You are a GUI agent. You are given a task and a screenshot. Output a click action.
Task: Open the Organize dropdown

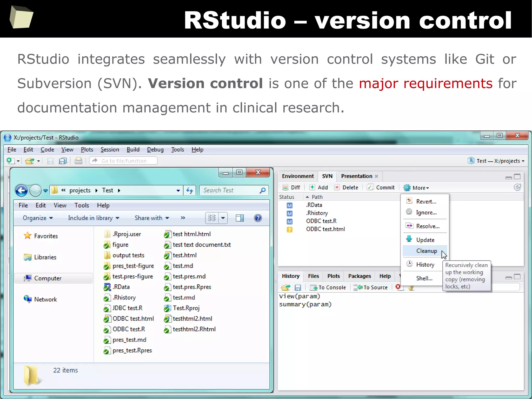[38, 218]
